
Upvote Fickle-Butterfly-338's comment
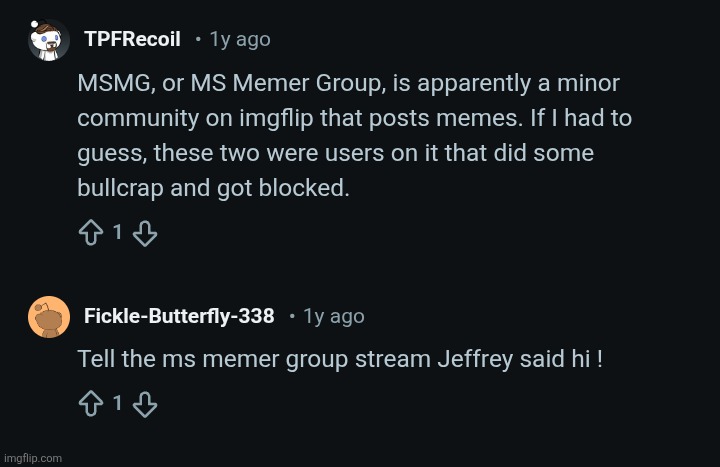coord(89,404)
